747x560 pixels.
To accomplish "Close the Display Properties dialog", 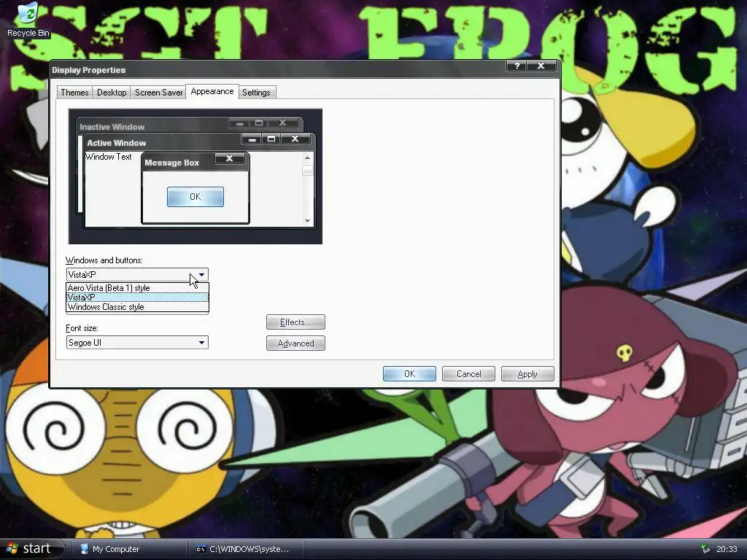I will [541, 66].
